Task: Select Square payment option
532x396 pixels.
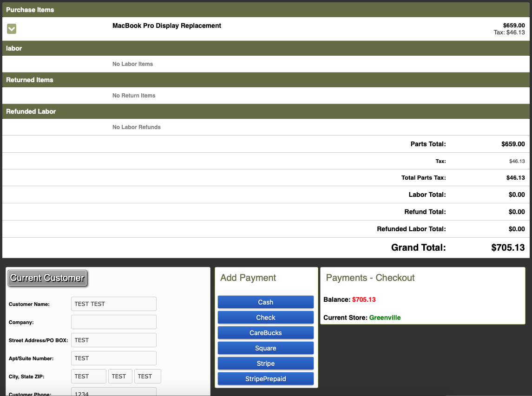Action: 265,348
